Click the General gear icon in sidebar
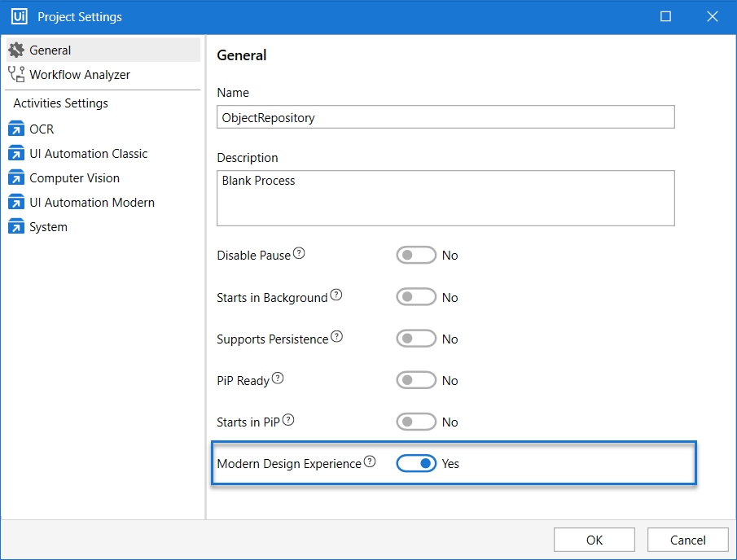This screenshot has width=737, height=560. point(16,50)
